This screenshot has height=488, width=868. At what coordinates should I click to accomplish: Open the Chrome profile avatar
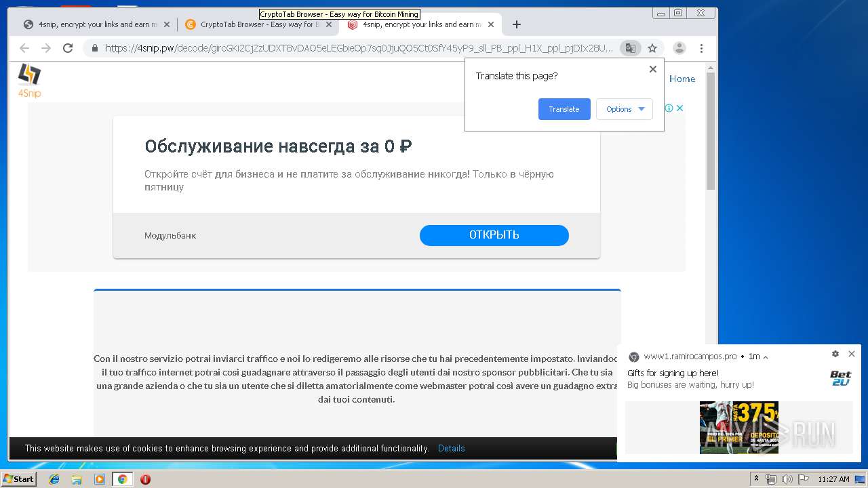[679, 48]
